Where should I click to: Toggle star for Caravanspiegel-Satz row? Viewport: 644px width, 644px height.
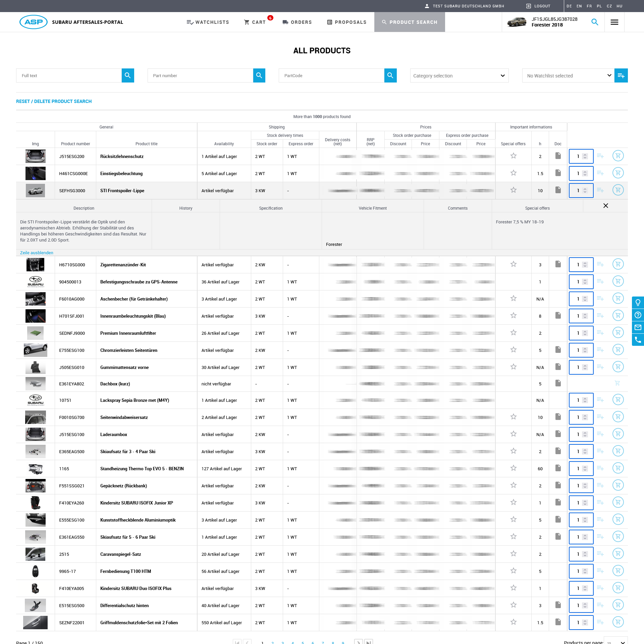[x=513, y=554]
